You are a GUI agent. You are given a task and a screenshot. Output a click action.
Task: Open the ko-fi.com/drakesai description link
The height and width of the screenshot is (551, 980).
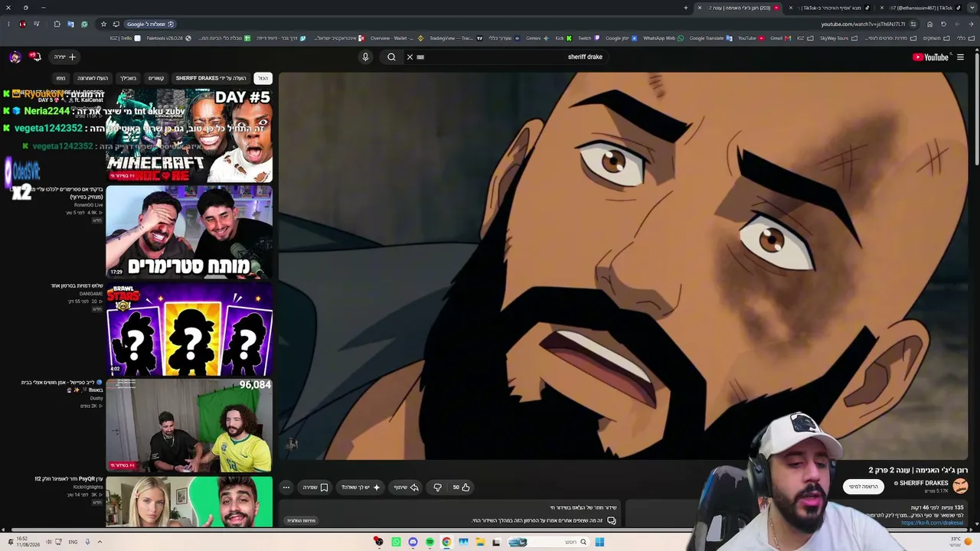tap(933, 523)
